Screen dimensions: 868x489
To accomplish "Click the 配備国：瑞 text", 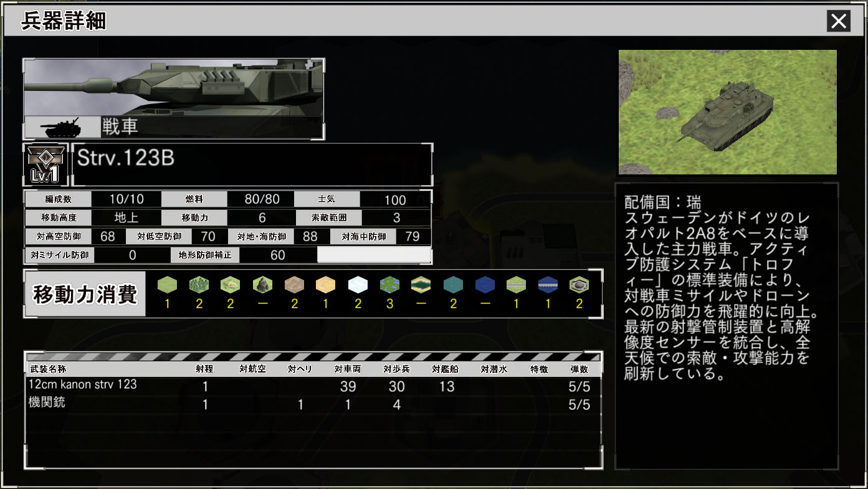I will pyautogui.click(x=662, y=202).
